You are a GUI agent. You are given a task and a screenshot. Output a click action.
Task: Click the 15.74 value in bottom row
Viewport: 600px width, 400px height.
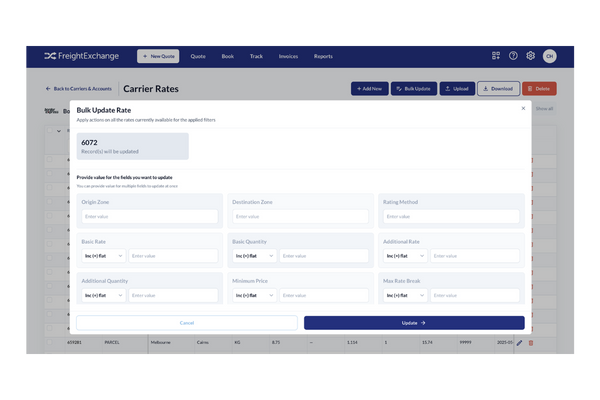(x=427, y=342)
